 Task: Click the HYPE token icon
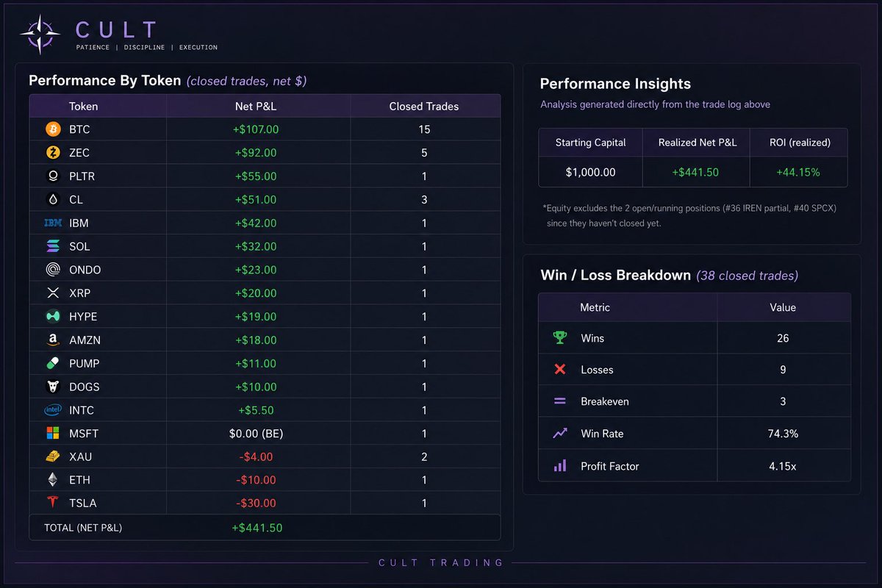[53, 317]
